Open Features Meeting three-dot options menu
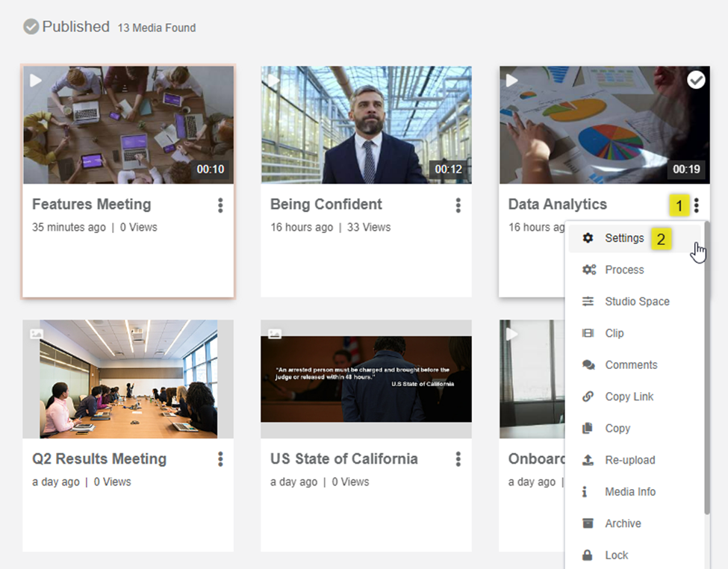728x569 pixels. coord(220,205)
